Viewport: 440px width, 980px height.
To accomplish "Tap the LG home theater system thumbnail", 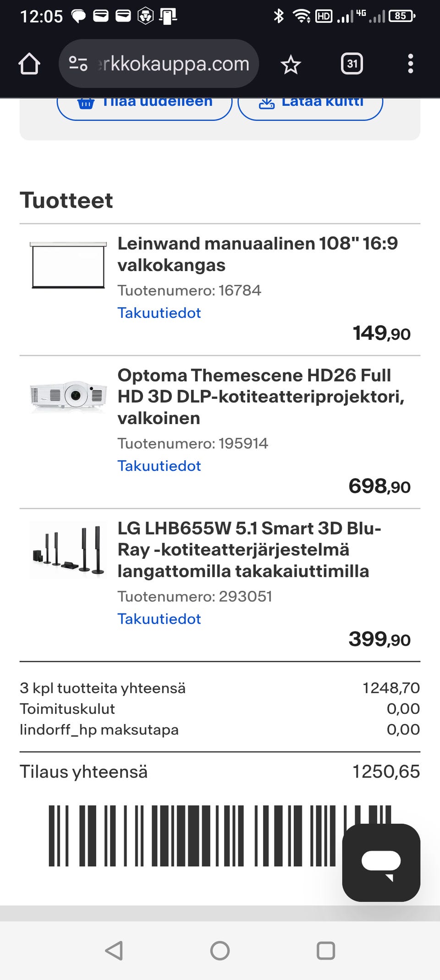I will point(68,550).
